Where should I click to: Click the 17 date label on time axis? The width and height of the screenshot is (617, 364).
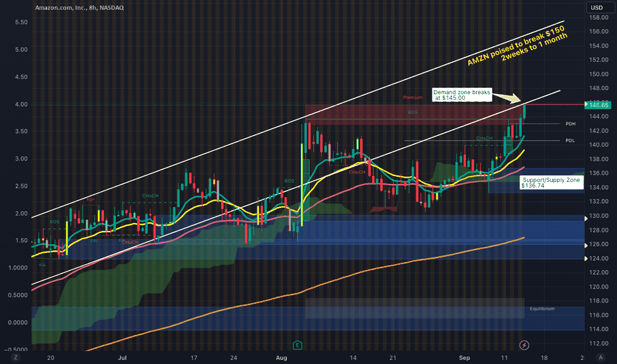[x=194, y=357]
